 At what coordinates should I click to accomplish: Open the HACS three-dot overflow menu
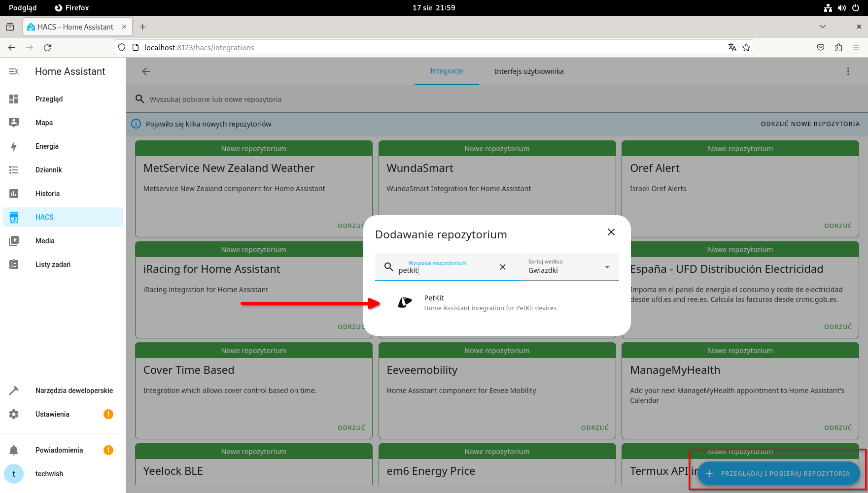pyautogui.click(x=848, y=71)
